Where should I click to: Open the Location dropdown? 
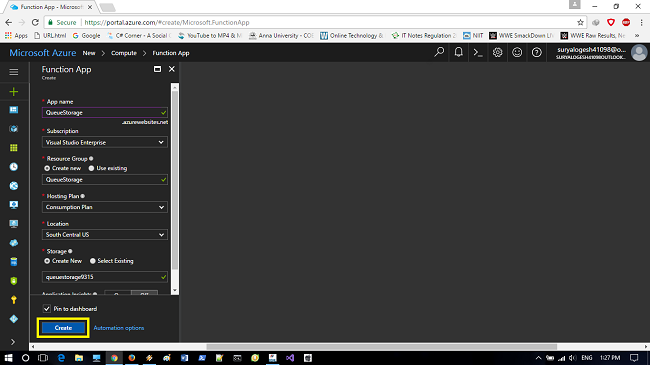tap(105, 235)
